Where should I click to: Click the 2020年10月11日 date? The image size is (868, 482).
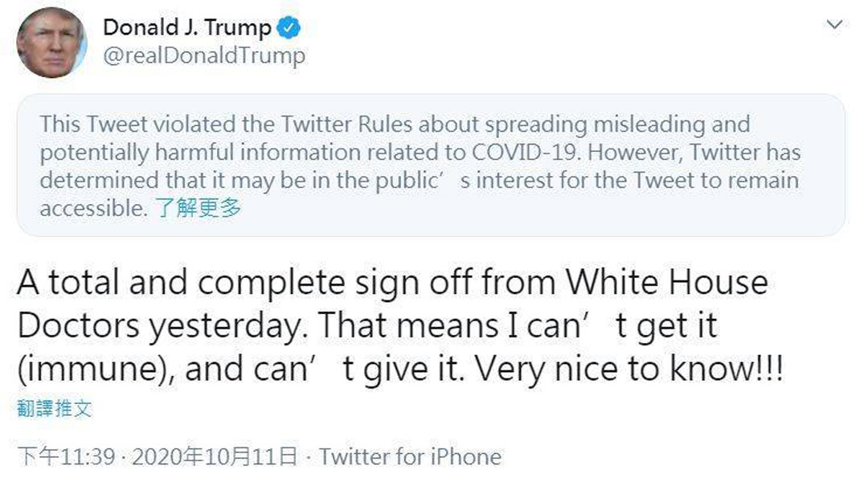[x=215, y=457]
